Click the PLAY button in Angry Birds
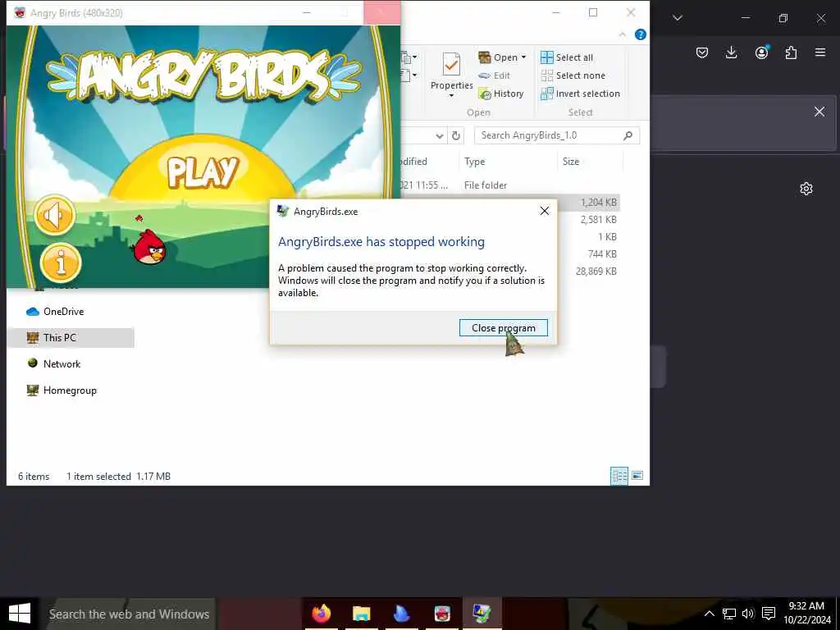The height and width of the screenshot is (630, 840). point(203,172)
